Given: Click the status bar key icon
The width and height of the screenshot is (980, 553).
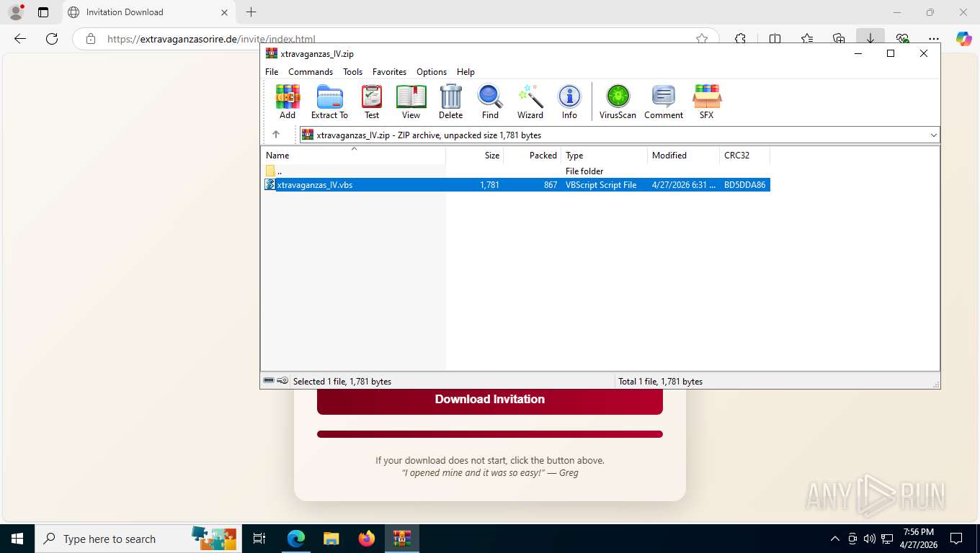Looking at the screenshot, I should pyautogui.click(x=282, y=381).
